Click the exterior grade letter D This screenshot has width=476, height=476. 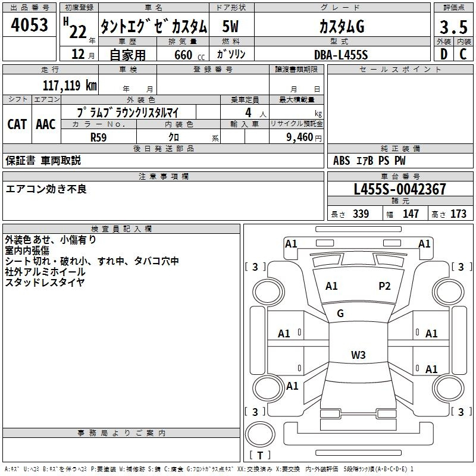point(444,54)
